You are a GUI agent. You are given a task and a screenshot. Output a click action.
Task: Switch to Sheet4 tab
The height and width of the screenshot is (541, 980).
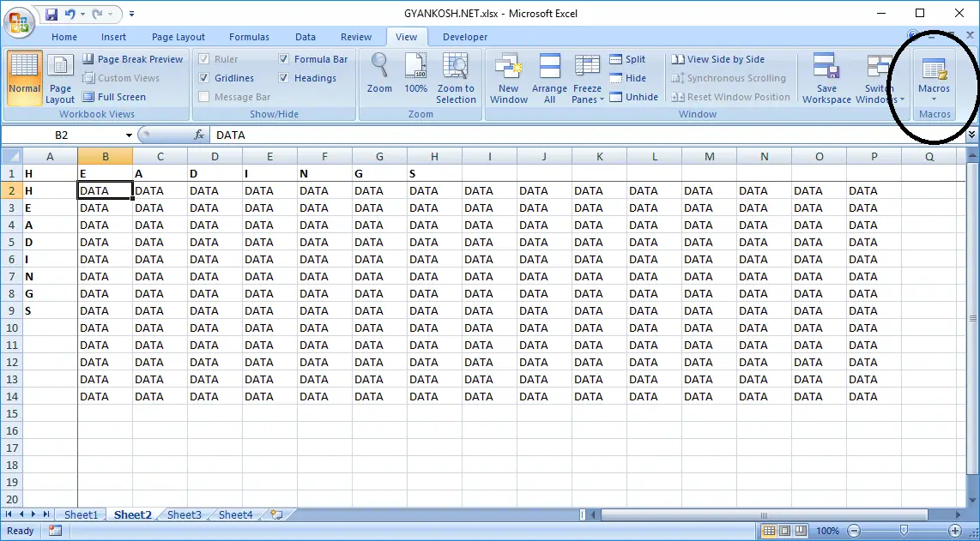coord(236,514)
